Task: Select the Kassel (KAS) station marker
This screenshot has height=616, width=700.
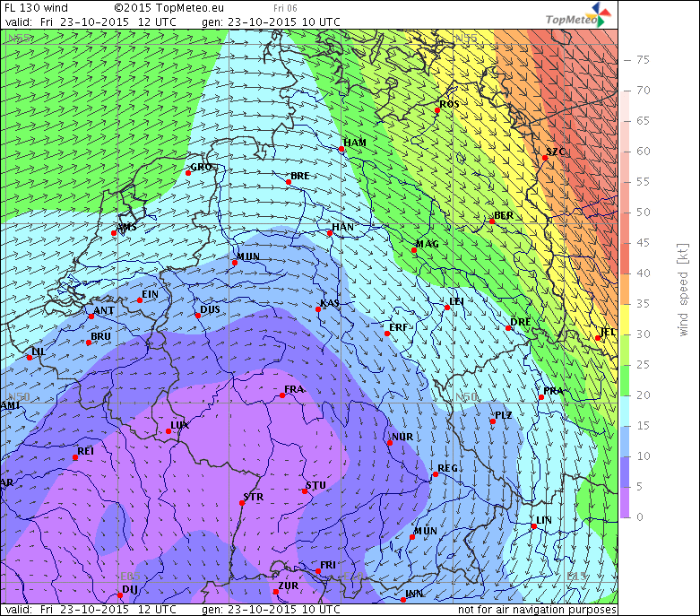Action: pos(318,309)
